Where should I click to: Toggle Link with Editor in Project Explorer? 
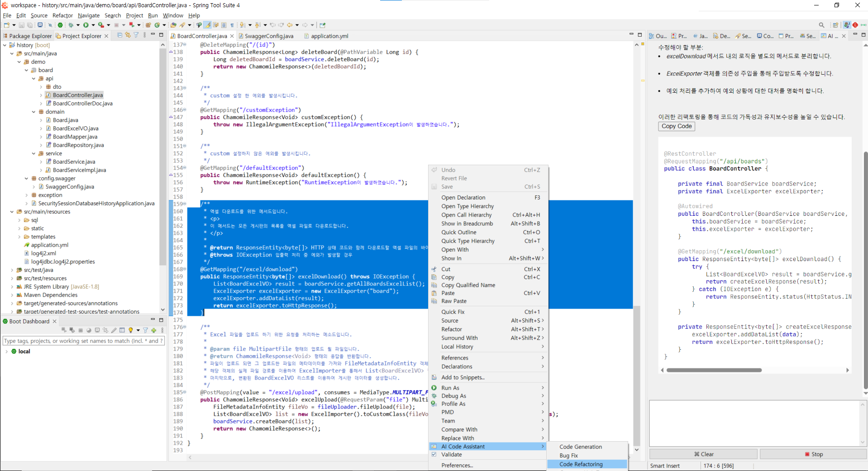tap(128, 35)
